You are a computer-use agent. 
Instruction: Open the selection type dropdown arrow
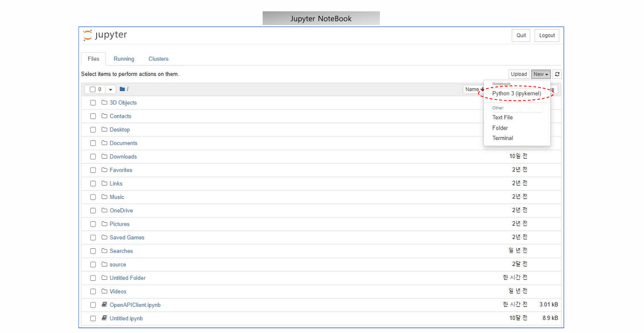pos(110,89)
